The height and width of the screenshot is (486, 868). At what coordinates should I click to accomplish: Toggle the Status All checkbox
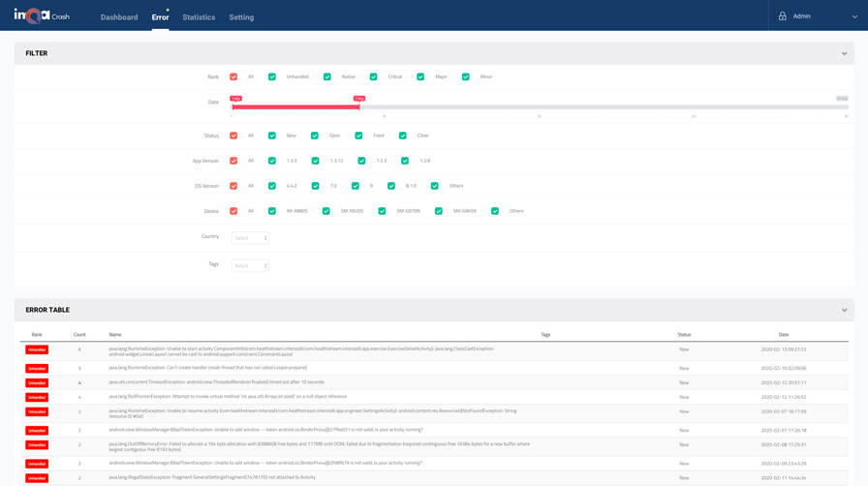[233, 136]
